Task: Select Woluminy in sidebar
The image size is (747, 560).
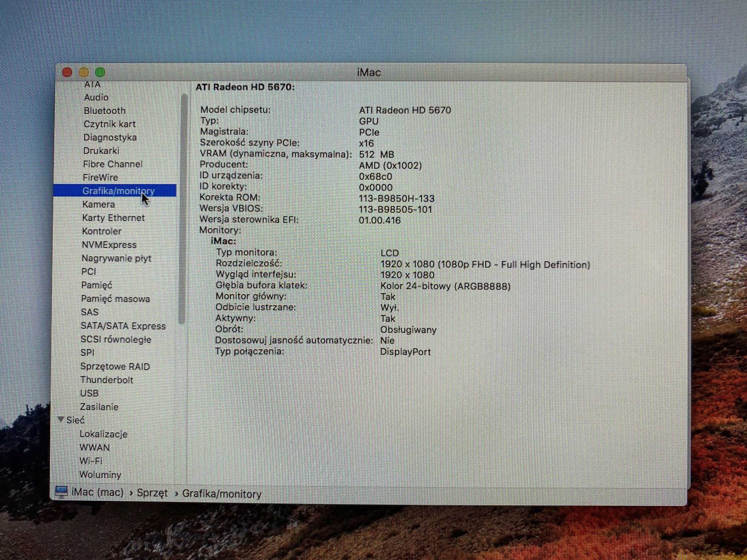Action: [100, 474]
